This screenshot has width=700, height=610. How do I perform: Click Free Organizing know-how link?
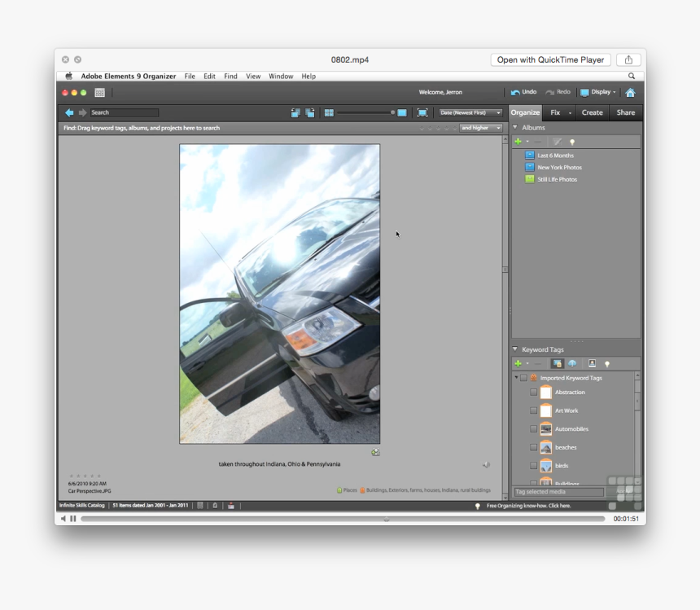528,506
